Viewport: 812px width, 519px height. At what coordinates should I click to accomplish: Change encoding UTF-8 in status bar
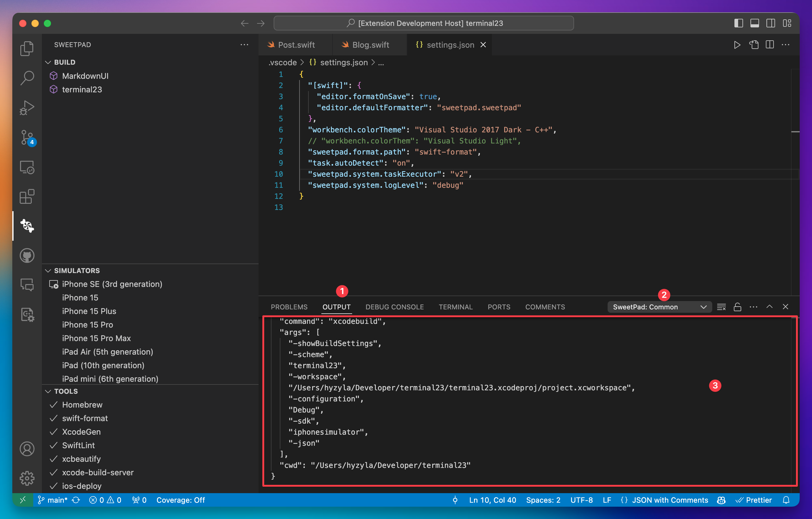point(581,500)
